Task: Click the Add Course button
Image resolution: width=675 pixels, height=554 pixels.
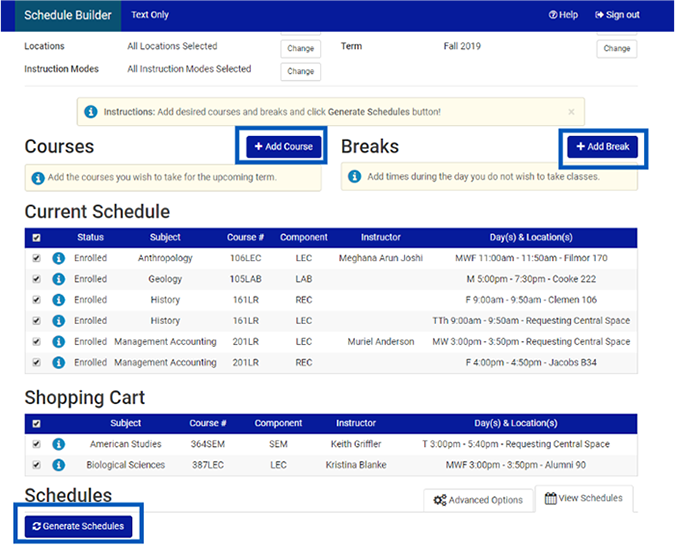Action: tap(283, 147)
